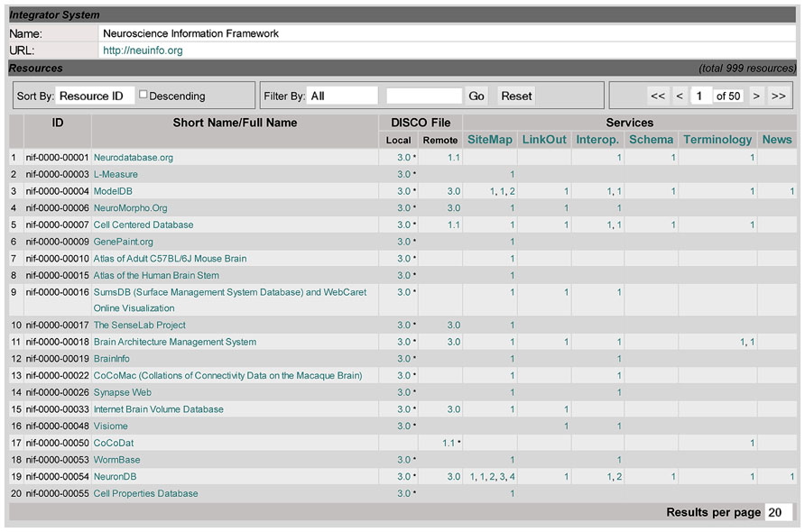The image size is (805, 532).
Task: Click The SenseLab Project remote 3.0
Action: point(454,326)
